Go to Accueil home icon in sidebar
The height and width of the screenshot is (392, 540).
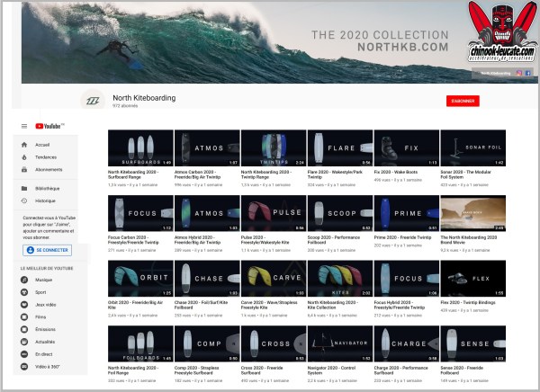click(x=24, y=145)
